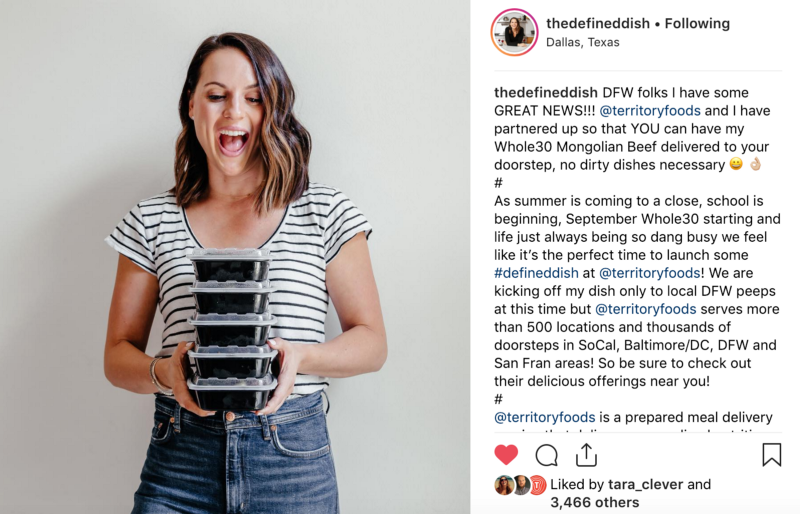The height and width of the screenshot is (514, 800).
Task: Click the first liker avatar beside Liked by
Action: pyautogui.click(x=504, y=485)
